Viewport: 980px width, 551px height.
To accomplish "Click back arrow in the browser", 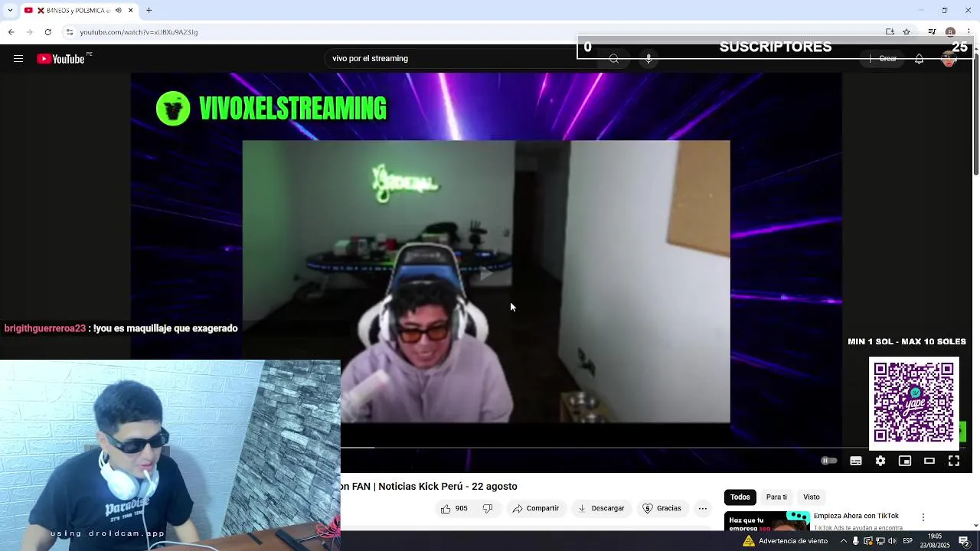I will click(11, 32).
